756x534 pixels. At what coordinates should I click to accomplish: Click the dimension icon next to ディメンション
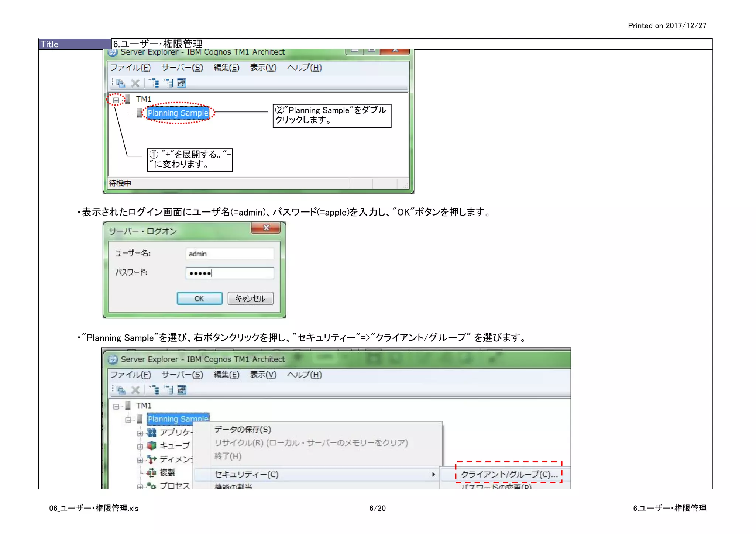coord(152,459)
